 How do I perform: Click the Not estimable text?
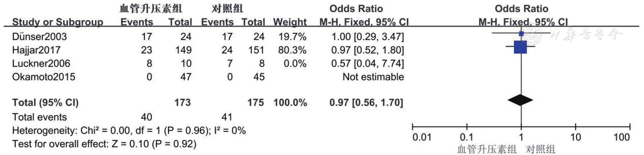373,77
